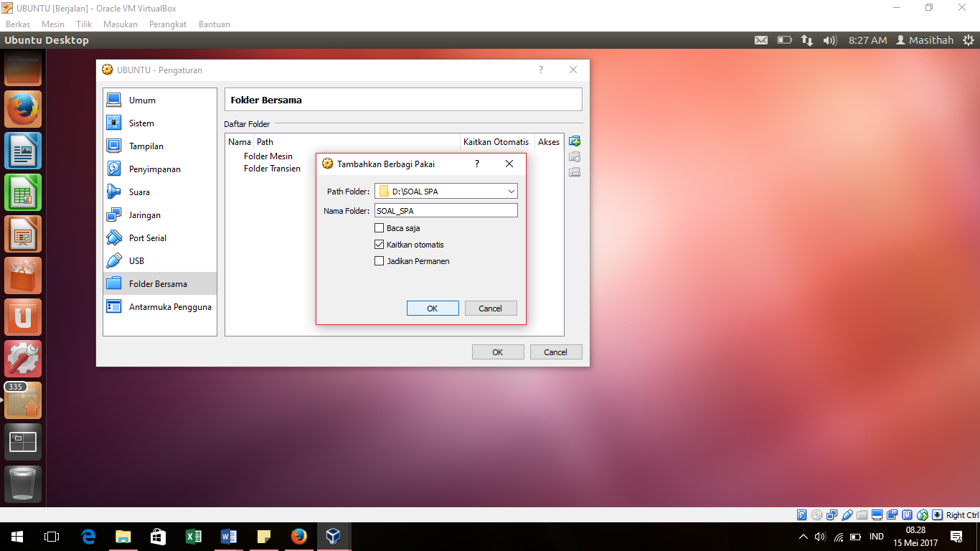This screenshot has height=551, width=980.
Task: Enable the Baca saja checkbox
Action: coord(380,228)
